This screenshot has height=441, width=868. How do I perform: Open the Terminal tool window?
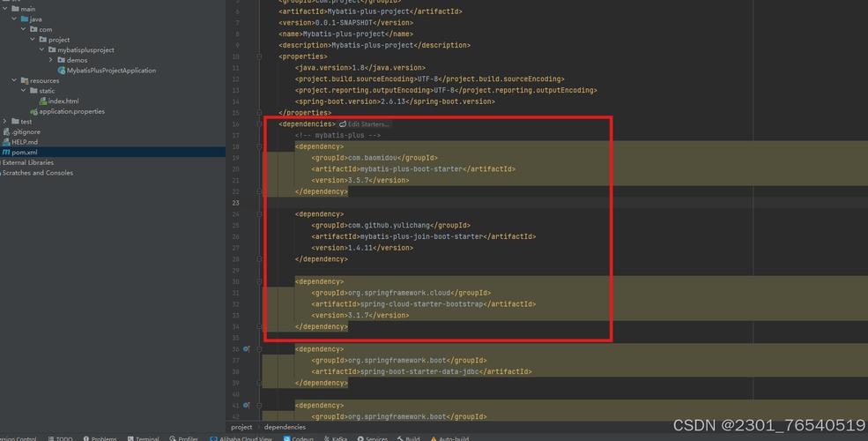coord(143,438)
